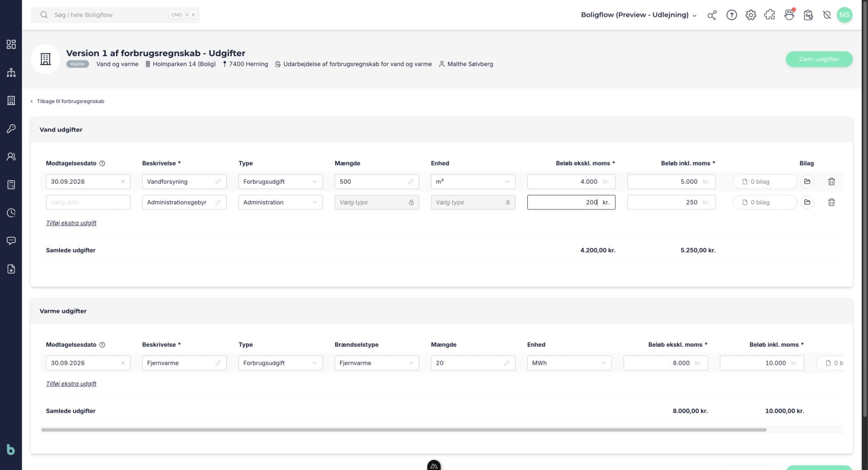Click Mængde field showing 500
The image size is (868, 470).
coord(377,182)
